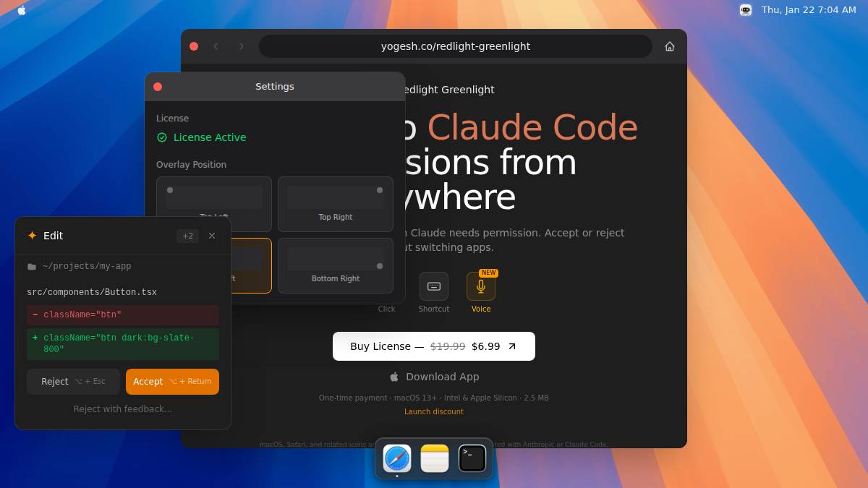Click Reject with feedback link
Screen dimensions: 868x488
(123, 409)
